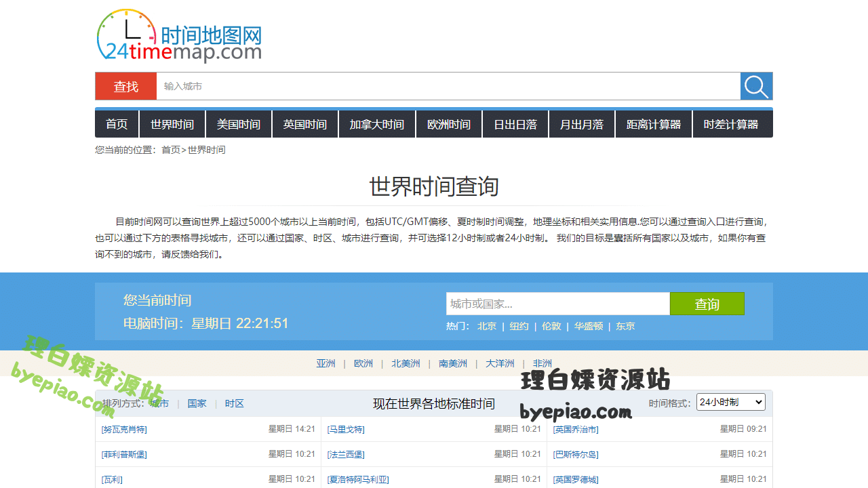Open the [马里戈特] city time page
This screenshot has width=868, height=488.
(346, 428)
